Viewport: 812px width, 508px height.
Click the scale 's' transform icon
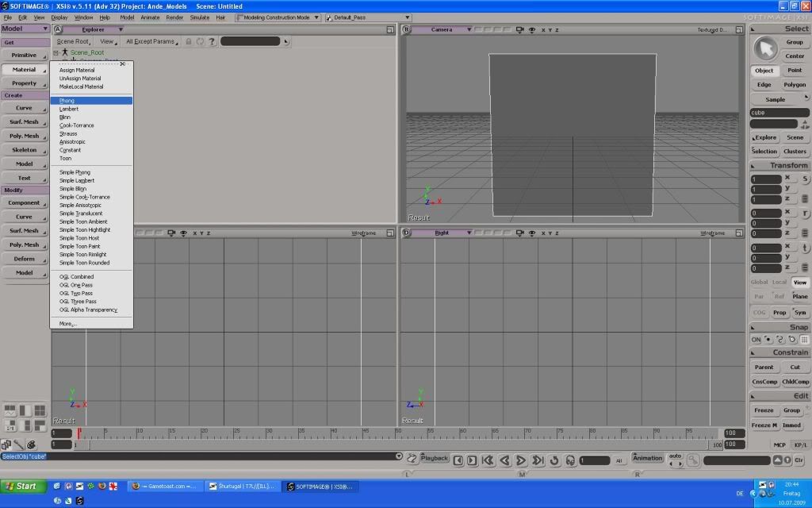click(x=806, y=179)
